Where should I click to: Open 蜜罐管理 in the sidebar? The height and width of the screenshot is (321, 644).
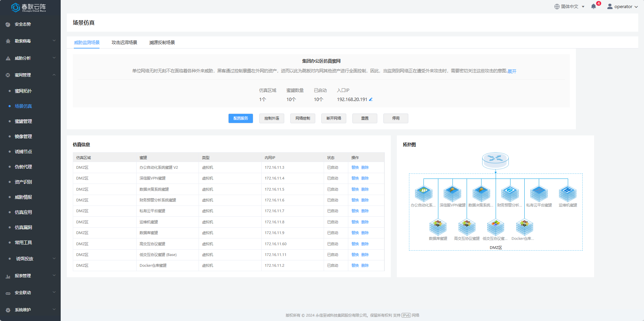coord(23,121)
